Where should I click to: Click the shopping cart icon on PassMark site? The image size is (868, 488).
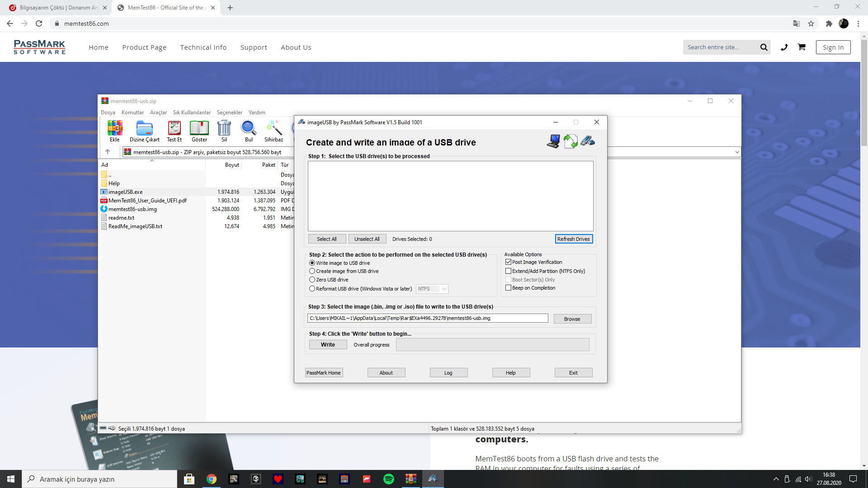(802, 47)
